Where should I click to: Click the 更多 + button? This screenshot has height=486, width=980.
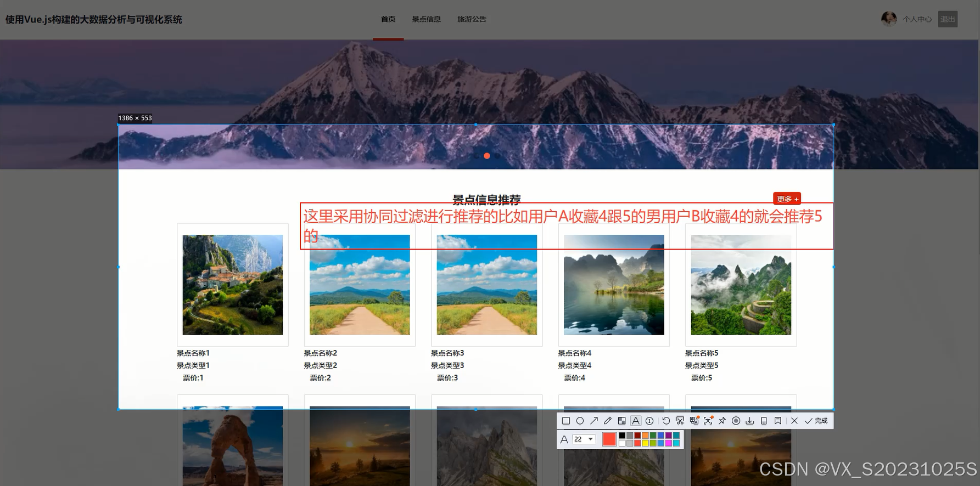point(787,199)
